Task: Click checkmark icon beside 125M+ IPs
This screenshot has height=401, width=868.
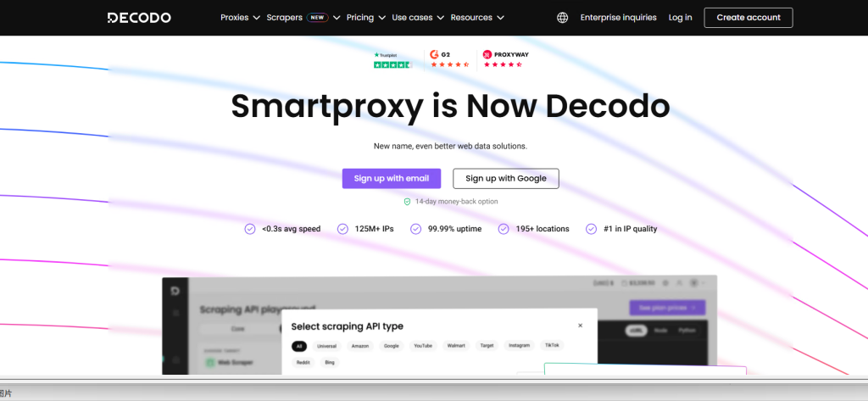Action: (x=342, y=229)
